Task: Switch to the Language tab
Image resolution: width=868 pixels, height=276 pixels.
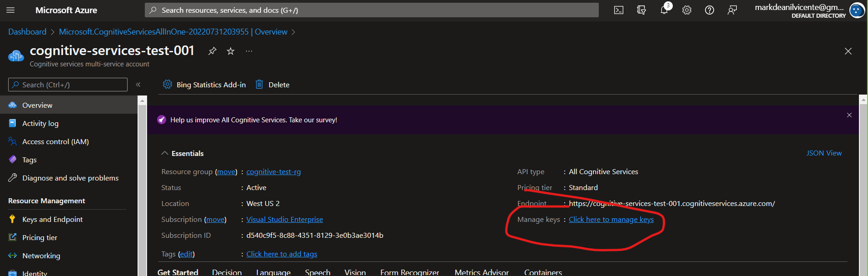Action: click(273, 272)
